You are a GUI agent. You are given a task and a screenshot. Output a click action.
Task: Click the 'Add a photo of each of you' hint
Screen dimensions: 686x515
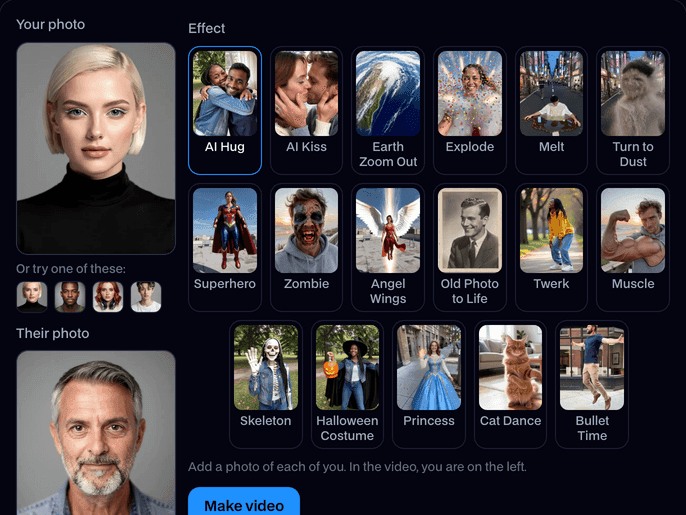(357, 467)
